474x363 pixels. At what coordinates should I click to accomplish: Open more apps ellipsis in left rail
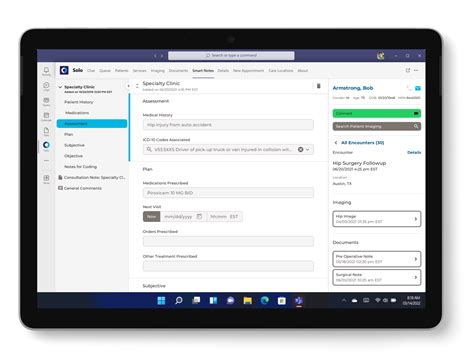point(46,161)
